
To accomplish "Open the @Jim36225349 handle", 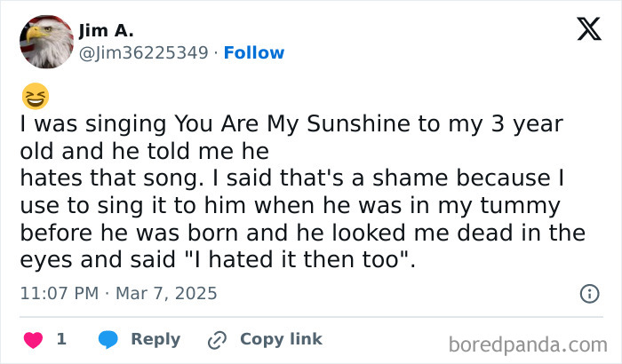I will tap(143, 52).
